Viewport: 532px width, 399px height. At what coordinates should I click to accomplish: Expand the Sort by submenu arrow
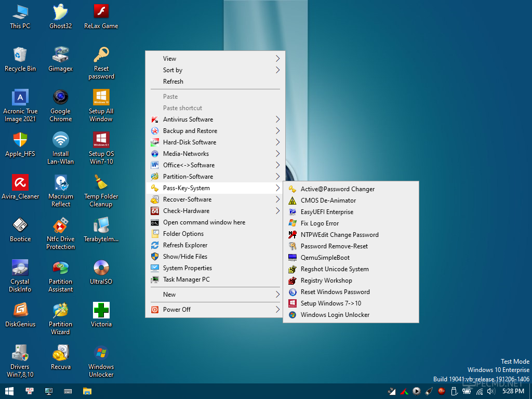pos(277,70)
